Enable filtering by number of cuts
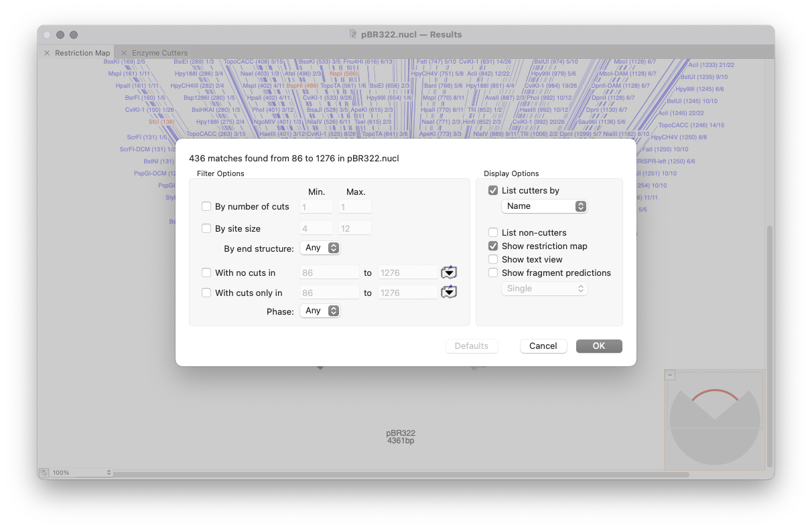Image resolution: width=812 pixels, height=529 pixels. (206, 207)
